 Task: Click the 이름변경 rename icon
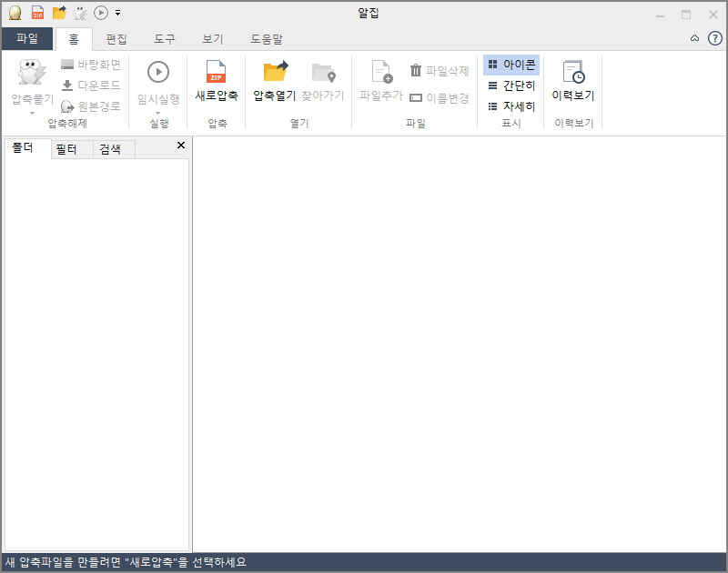coord(416,98)
